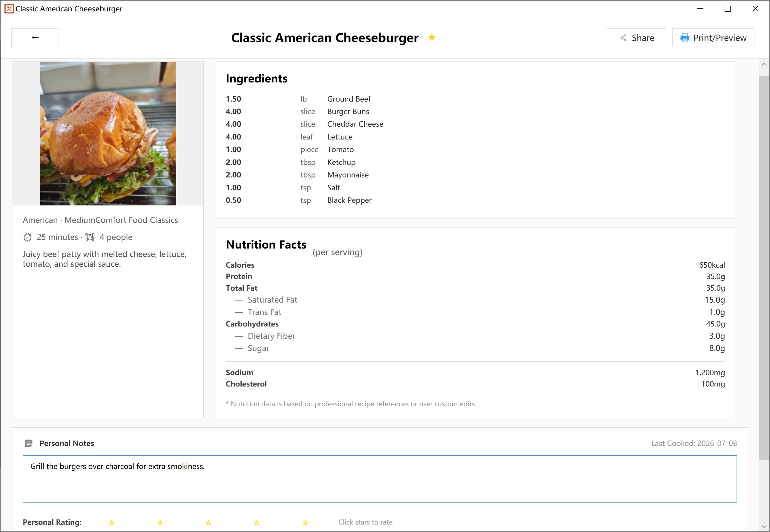770x532 pixels.
Task: Click the Tomato ingredient name
Action: click(x=340, y=150)
